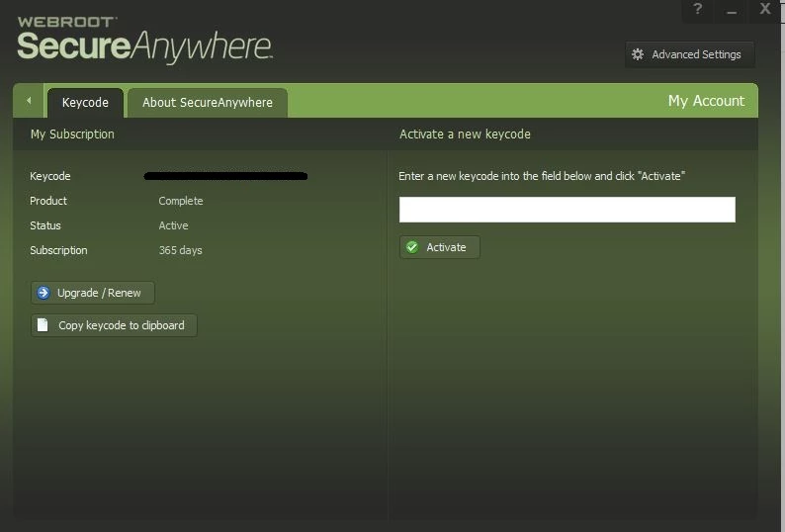
Task: Close the SecureAnywhere window
Action: pyautogui.click(x=765, y=9)
